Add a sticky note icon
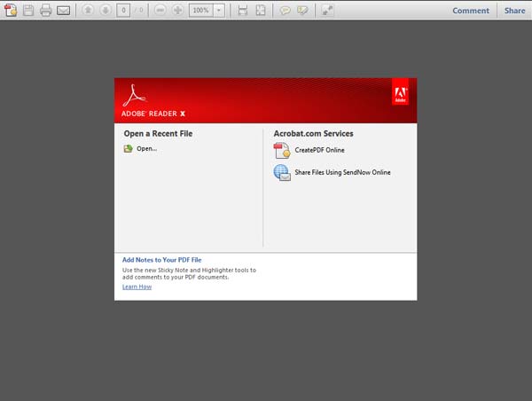This screenshot has height=401, width=532. point(285,11)
